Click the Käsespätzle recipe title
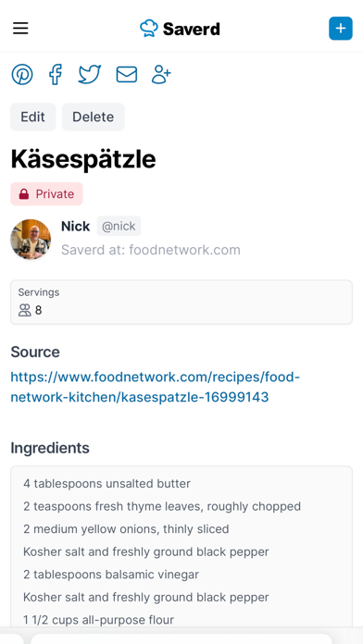 pyautogui.click(x=83, y=159)
